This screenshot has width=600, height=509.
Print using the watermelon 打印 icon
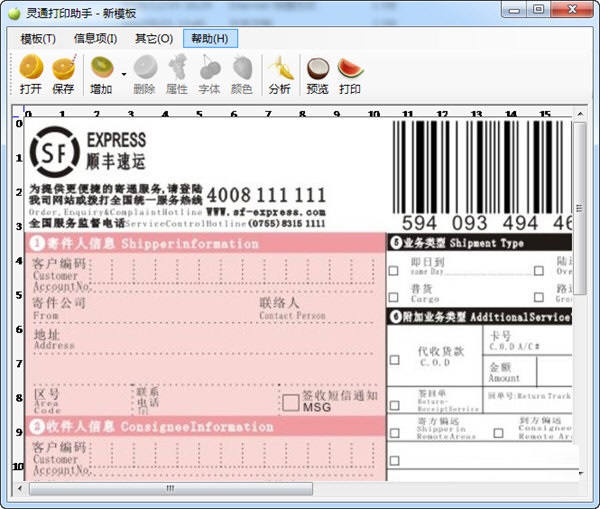tap(350, 74)
